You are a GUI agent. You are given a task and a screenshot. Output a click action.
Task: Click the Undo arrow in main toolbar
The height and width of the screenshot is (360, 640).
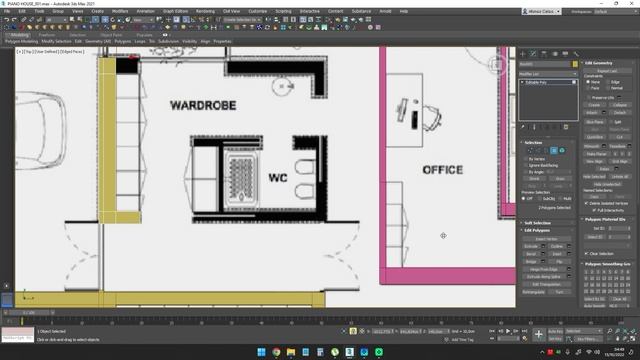[7, 20]
